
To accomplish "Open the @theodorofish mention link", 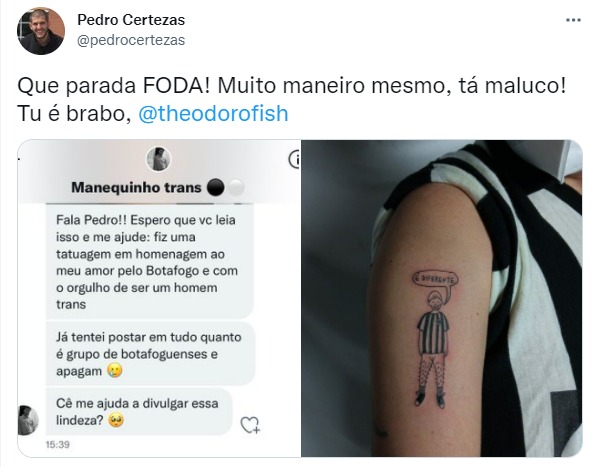I will [x=213, y=113].
